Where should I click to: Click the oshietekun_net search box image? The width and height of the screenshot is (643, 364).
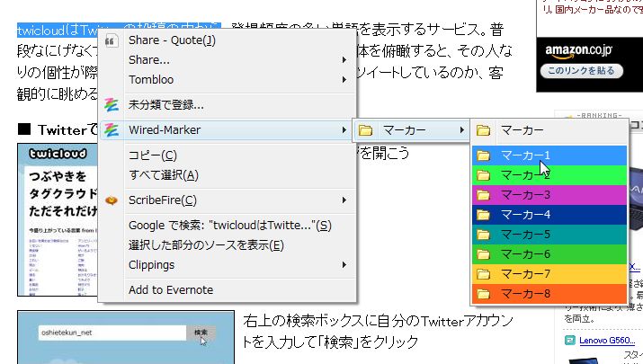tap(112, 333)
